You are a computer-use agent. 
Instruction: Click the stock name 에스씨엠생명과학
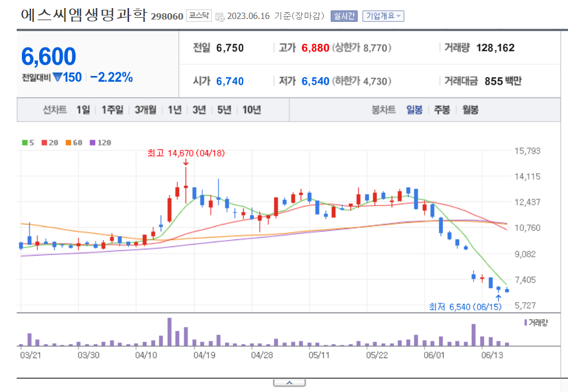click(x=84, y=16)
